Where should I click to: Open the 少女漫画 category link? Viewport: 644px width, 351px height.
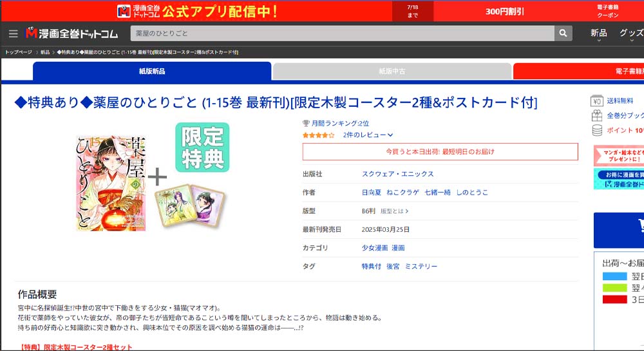pos(375,248)
